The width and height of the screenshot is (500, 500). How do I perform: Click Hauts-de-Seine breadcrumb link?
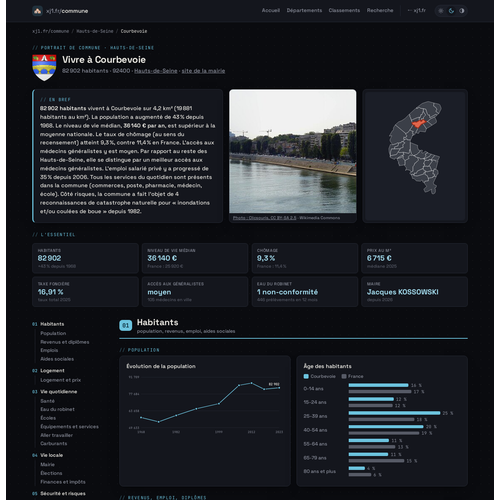[95, 31]
